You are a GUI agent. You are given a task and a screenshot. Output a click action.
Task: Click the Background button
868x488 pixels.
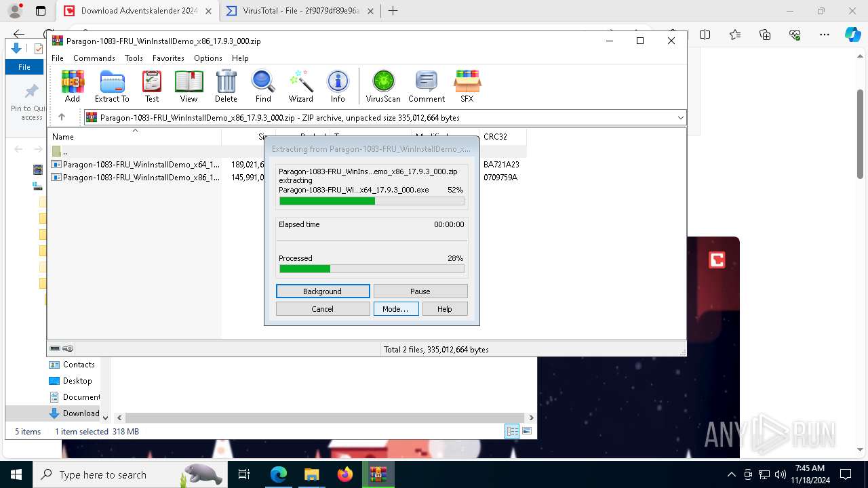[x=323, y=291]
